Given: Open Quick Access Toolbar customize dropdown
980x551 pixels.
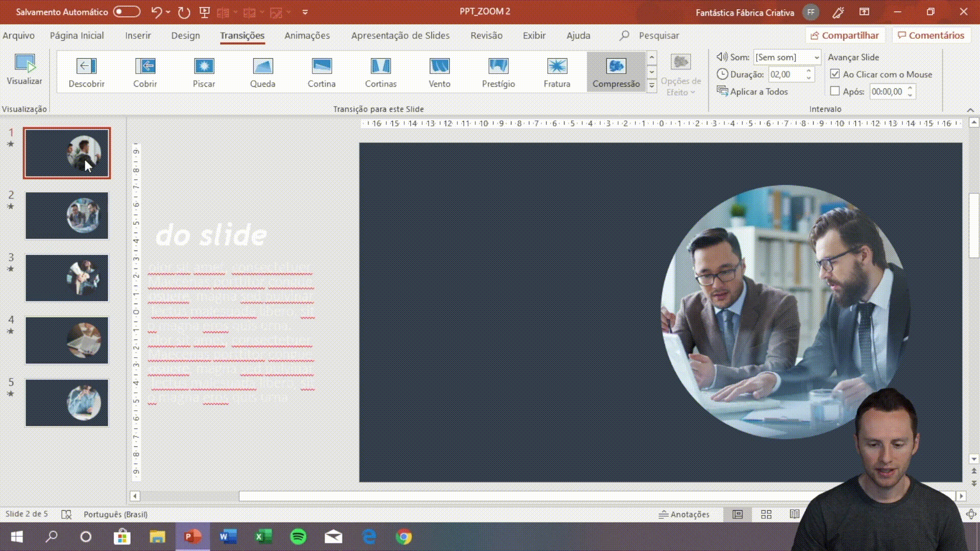Looking at the screenshot, I should [305, 12].
